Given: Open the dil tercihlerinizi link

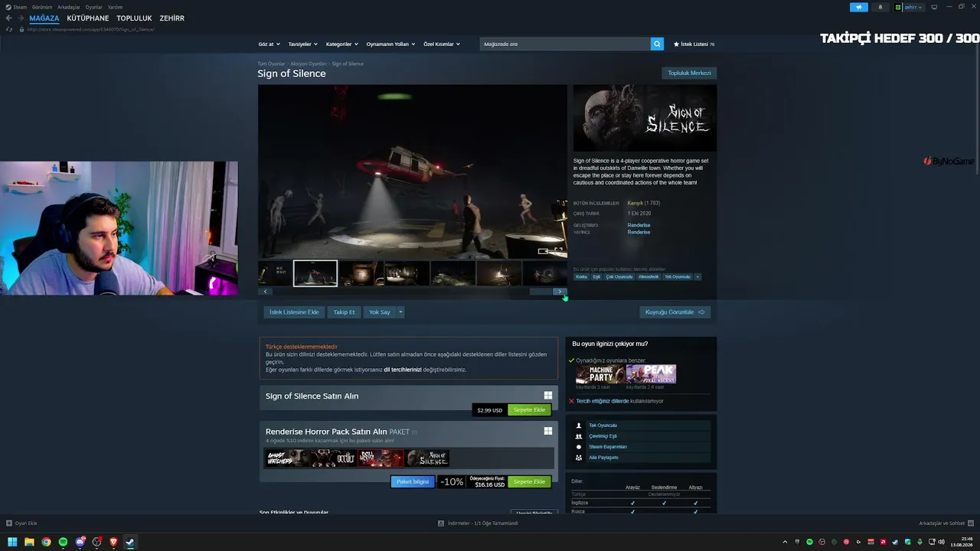Looking at the screenshot, I should 403,370.
